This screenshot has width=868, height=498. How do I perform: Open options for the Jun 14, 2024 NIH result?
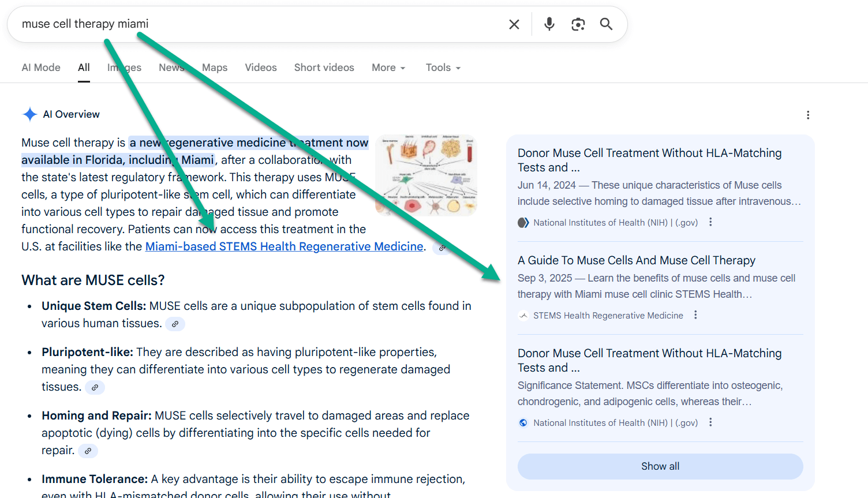point(710,222)
